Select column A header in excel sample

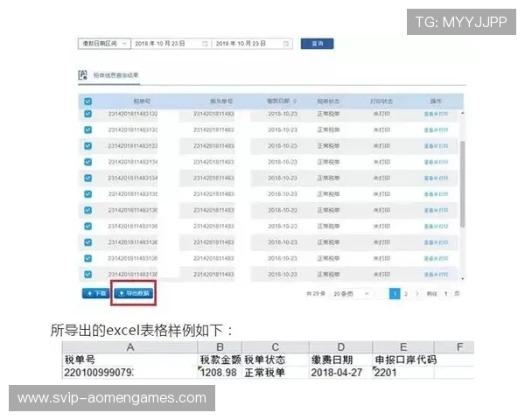coord(130,347)
